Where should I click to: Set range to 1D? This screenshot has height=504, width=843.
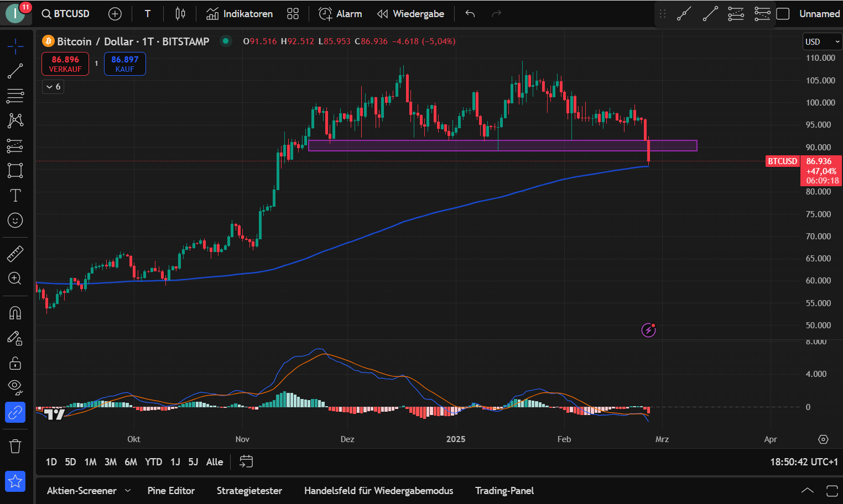tap(51, 462)
